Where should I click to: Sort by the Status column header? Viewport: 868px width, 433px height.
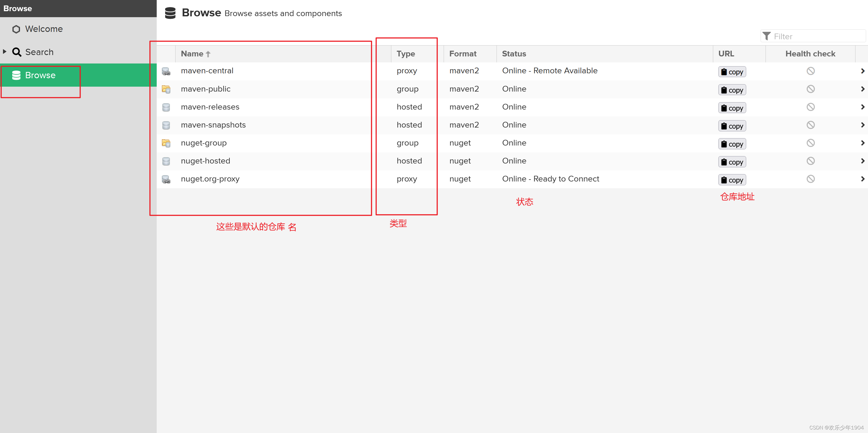point(514,54)
